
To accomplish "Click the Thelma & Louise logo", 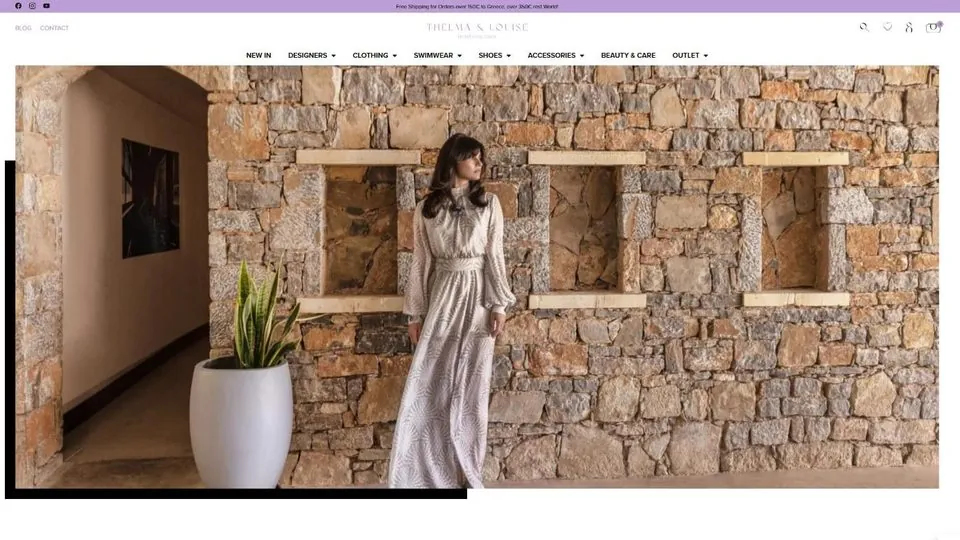I will pos(477,29).
